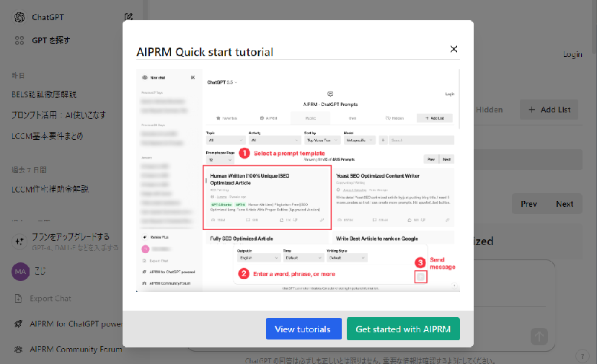The image size is (597, 364).
Task: Click the View tutorials button
Action: (x=304, y=329)
